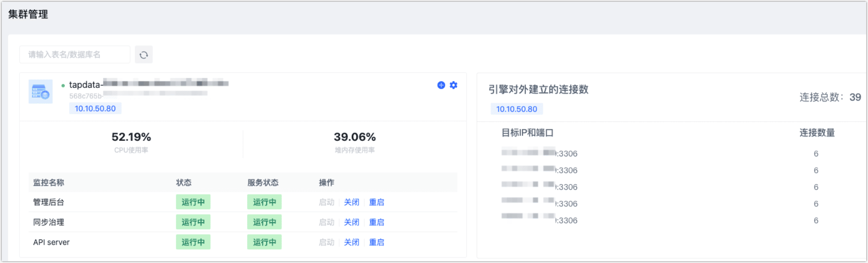
Task: Click the green status dot before tapdata
Action: click(x=63, y=85)
